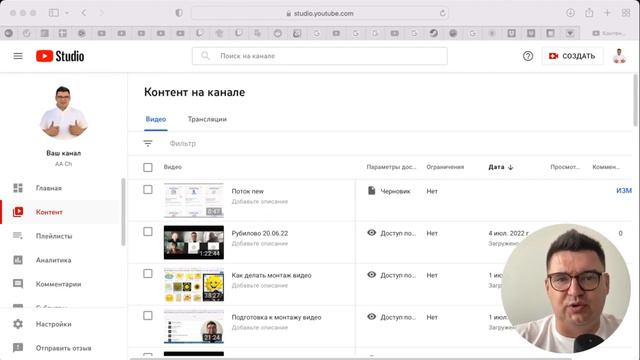Open the Как делать монтаж видео thumbnail
This screenshot has height=360, width=640.
tap(194, 284)
